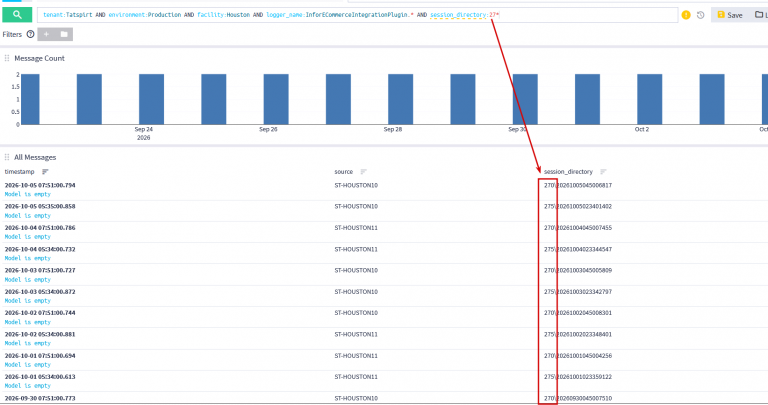Open message dated 2026-10-02 07:51:00.744

40,313
